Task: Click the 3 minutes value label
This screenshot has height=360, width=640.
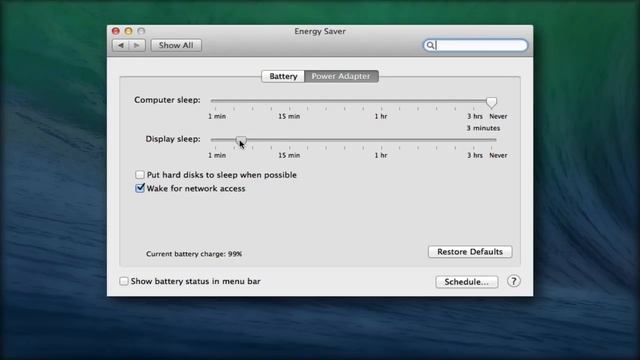Action: pyautogui.click(x=483, y=128)
